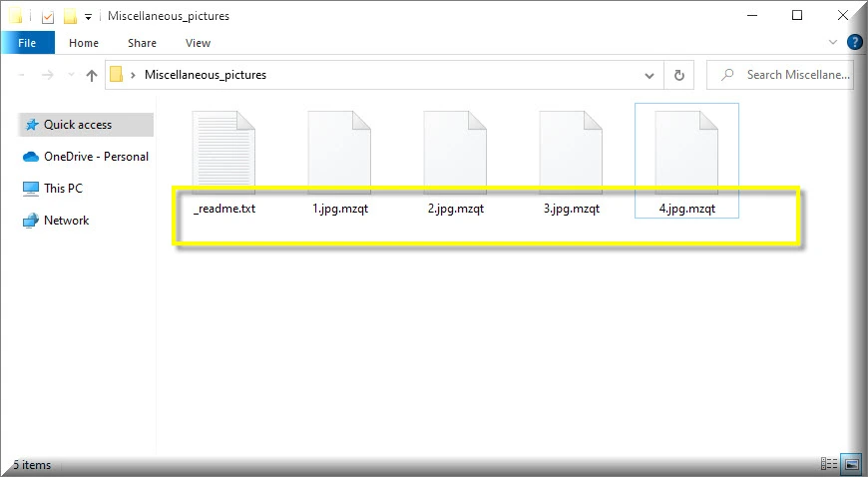868x477 pixels.
Task: Switch to Large icons view layout
Action: pos(852,463)
